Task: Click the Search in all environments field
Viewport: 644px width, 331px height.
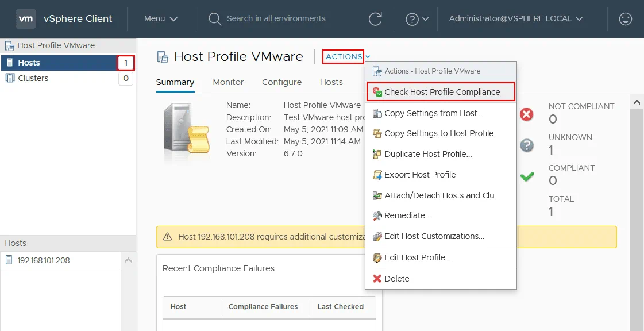Action: (276, 19)
